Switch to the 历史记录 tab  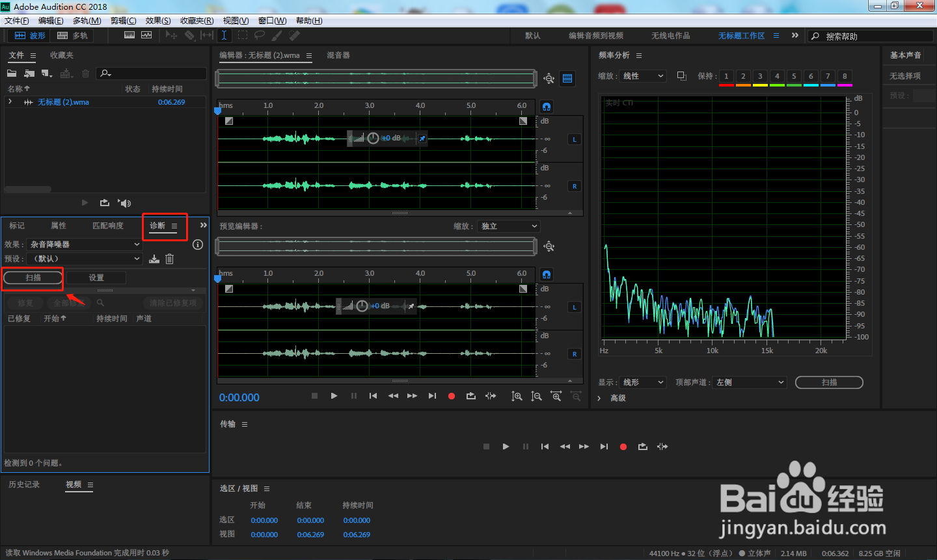[24, 485]
